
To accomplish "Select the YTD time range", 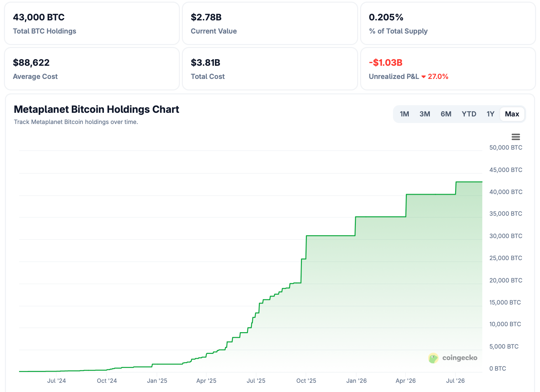I will (x=469, y=114).
